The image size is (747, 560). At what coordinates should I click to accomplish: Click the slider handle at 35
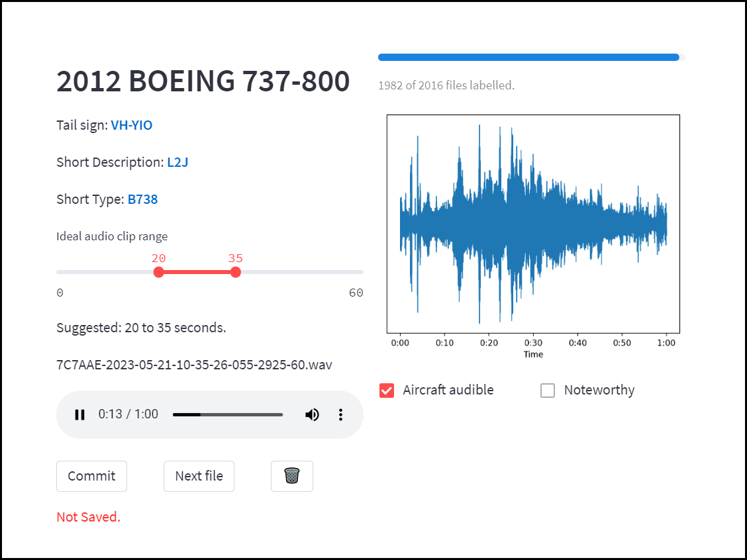235,272
